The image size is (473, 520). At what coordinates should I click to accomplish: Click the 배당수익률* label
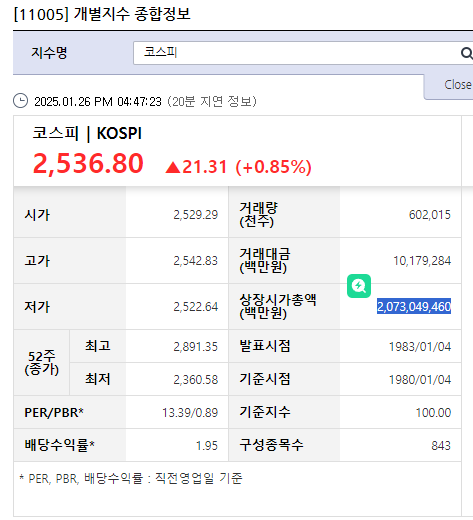tap(60, 445)
